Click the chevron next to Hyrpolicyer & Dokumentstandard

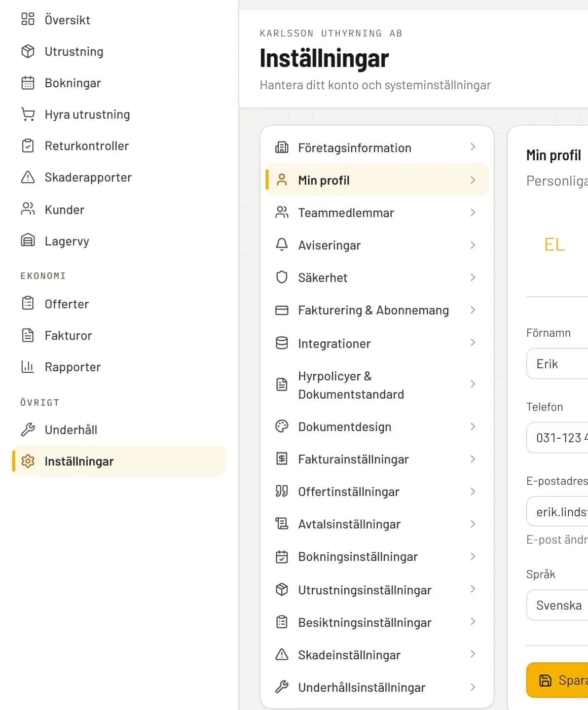pyautogui.click(x=472, y=384)
